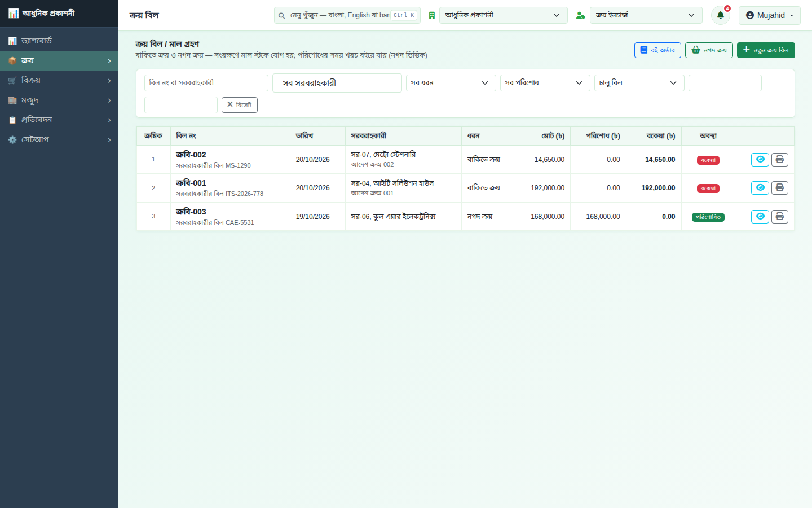Click the green user icon beside role selector
This screenshot has height=508, width=812.
pos(580,15)
